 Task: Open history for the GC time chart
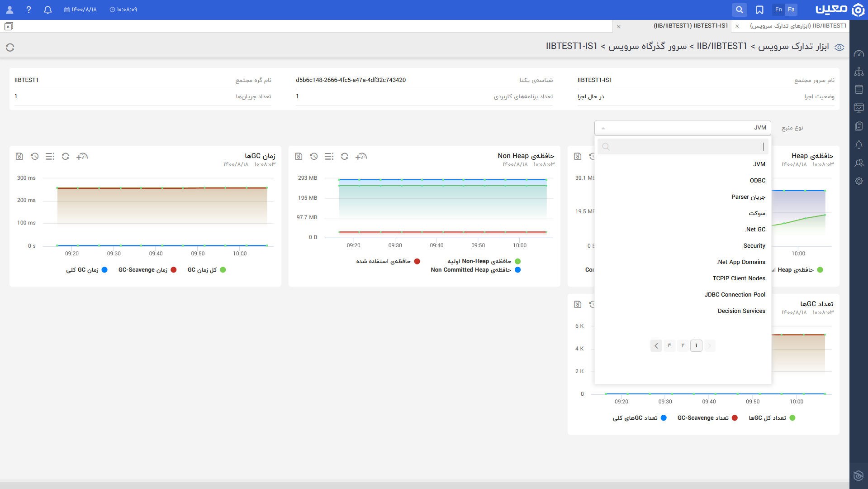pos(35,156)
